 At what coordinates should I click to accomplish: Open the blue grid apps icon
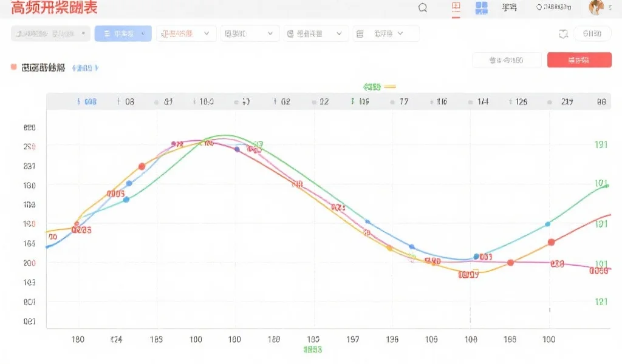tap(481, 7)
